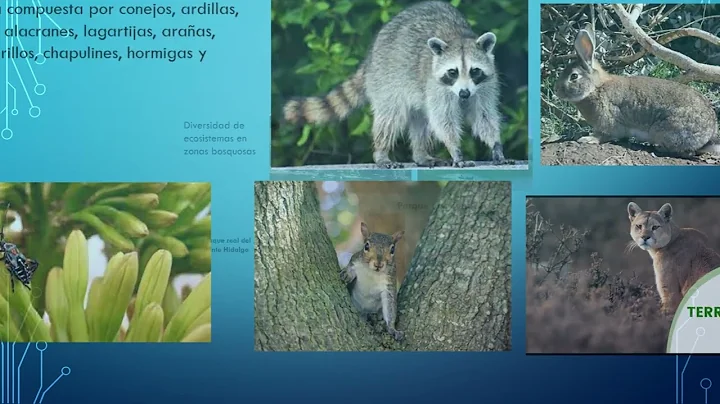The height and width of the screenshot is (404, 720).
Task: Select the raccoon photo
Action: 399,83
